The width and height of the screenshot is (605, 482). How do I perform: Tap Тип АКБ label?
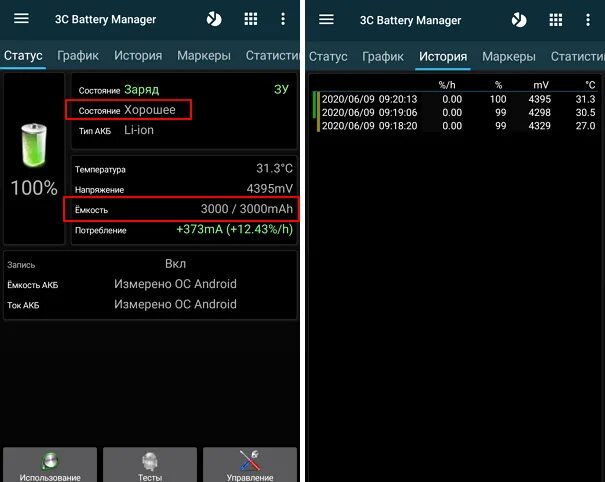click(x=95, y=131)
